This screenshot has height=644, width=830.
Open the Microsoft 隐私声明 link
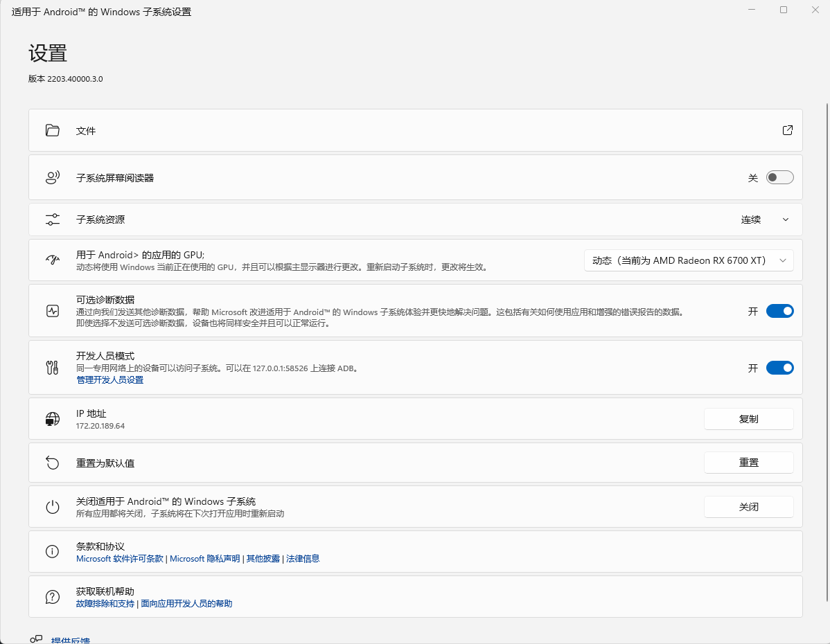coord(205,558)
